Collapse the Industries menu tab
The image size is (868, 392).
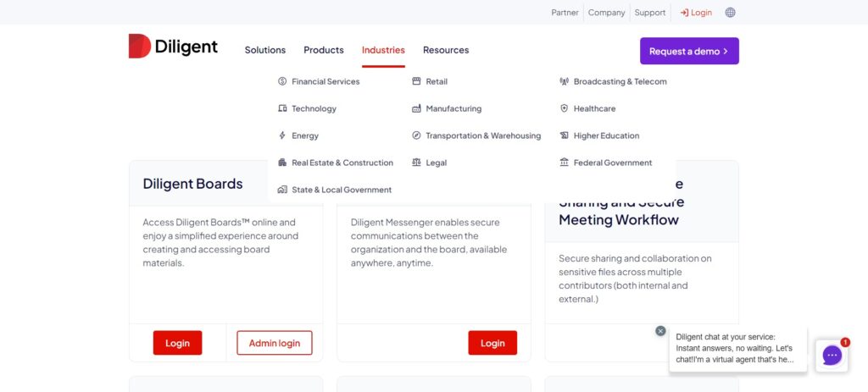[x=383, y=50]
